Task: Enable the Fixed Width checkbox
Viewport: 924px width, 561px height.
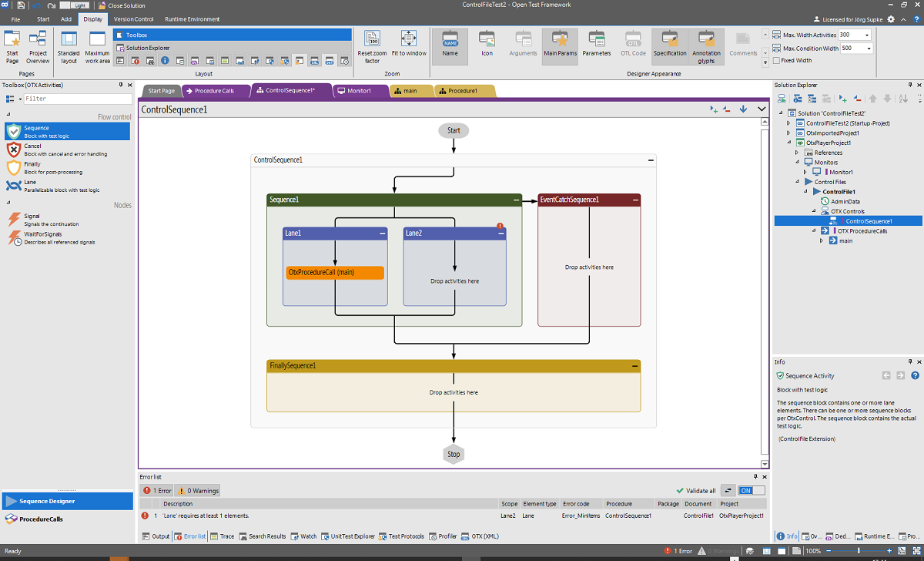Action: click(x=777, y=60)
